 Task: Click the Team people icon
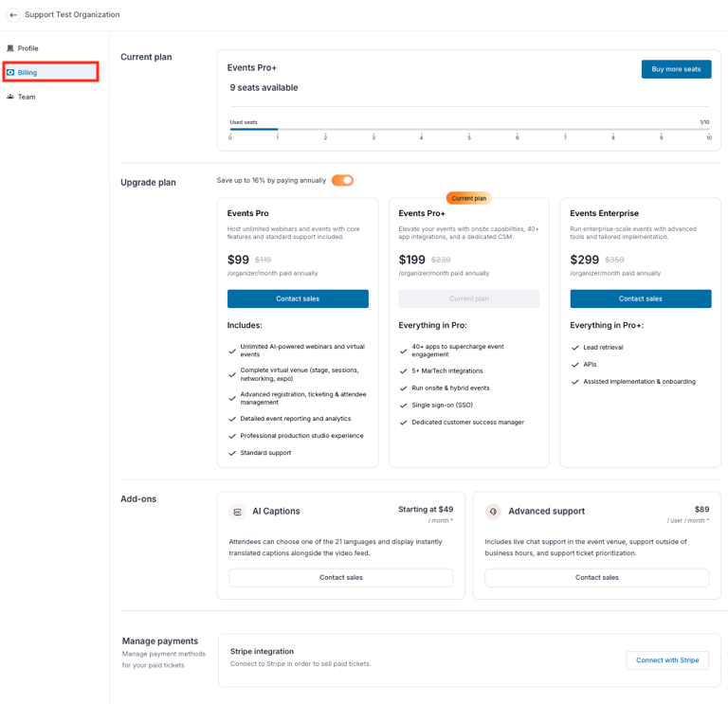(x=10, y=97)
